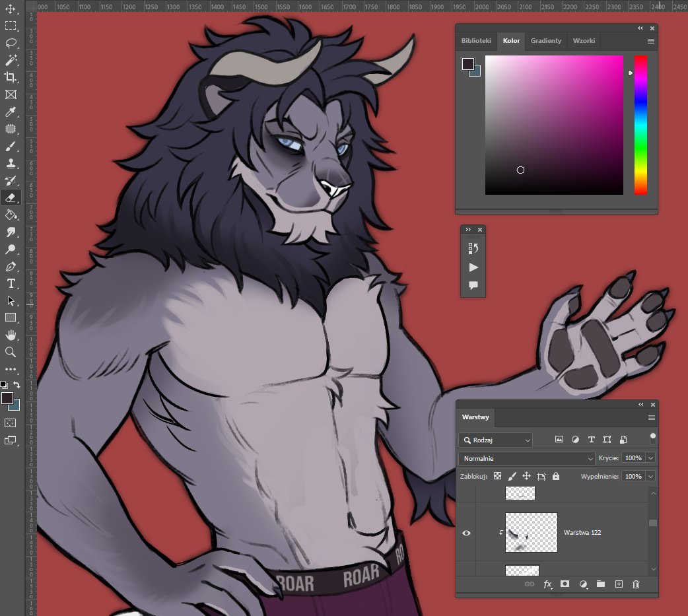The height and width of the screenshot is (616, 688).
Task: Prevent auto-nesting into artboards lock
Action: click(541, 476)
